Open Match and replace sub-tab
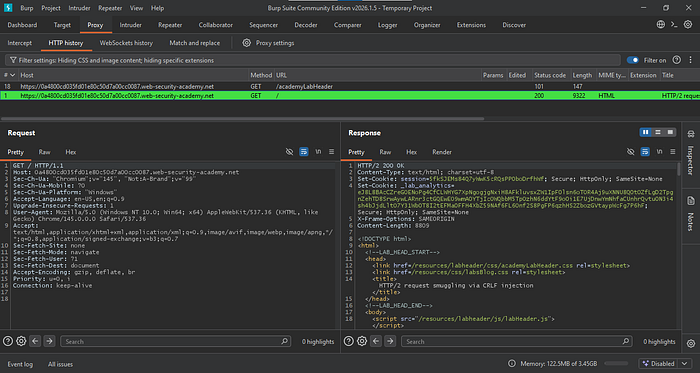Screen dimensions: 700x373 click(x=195, y=43)
